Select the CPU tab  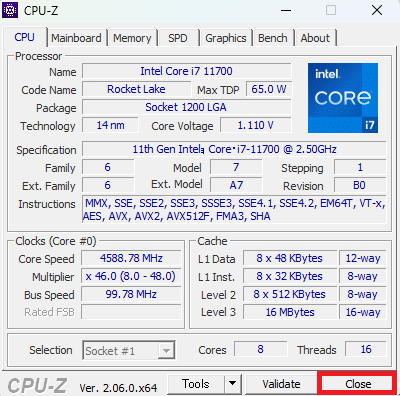click(x=24, y=37)
